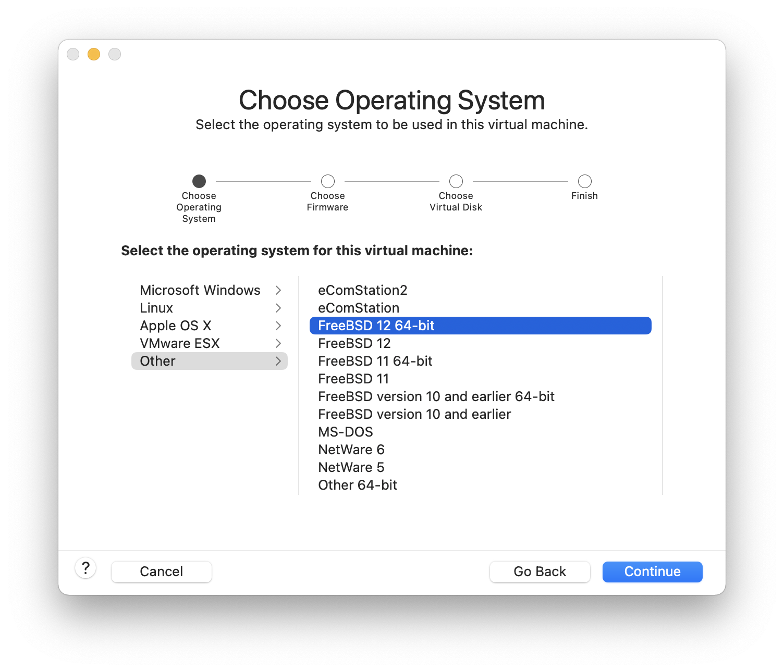Expand the Other category chevron
The height and width of the screenshot is (672, 784).
click(x=279, y=361)
